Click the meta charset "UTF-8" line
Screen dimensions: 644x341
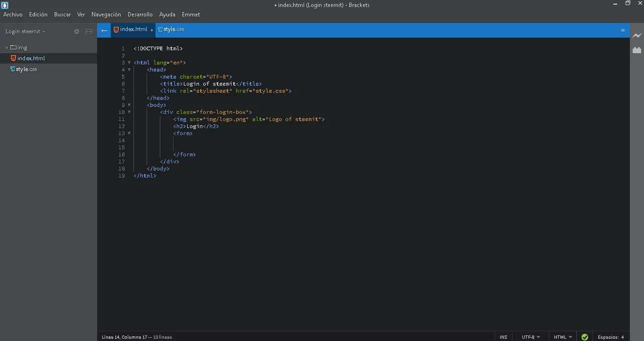point(196,77)
